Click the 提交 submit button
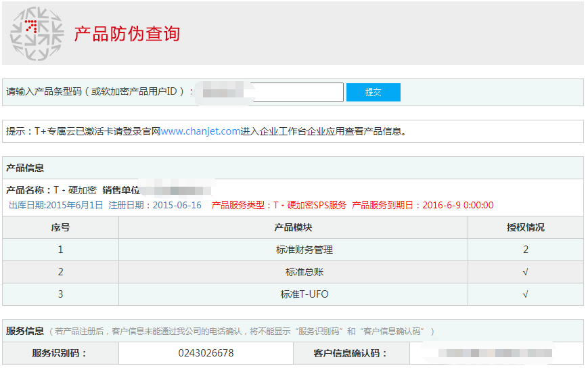588x368 pixels. [373, 92]
